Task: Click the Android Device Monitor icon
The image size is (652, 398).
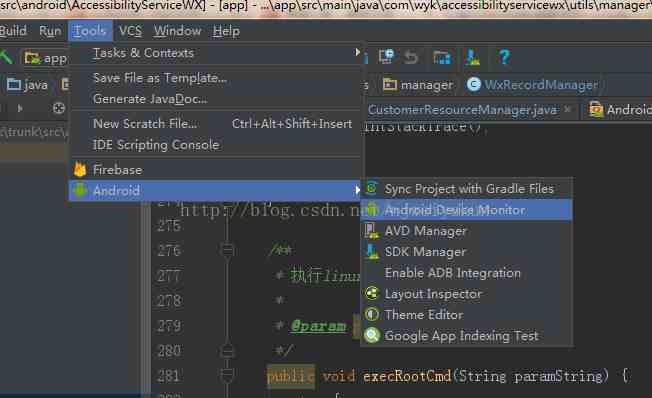Action: [x=371, y=209]
